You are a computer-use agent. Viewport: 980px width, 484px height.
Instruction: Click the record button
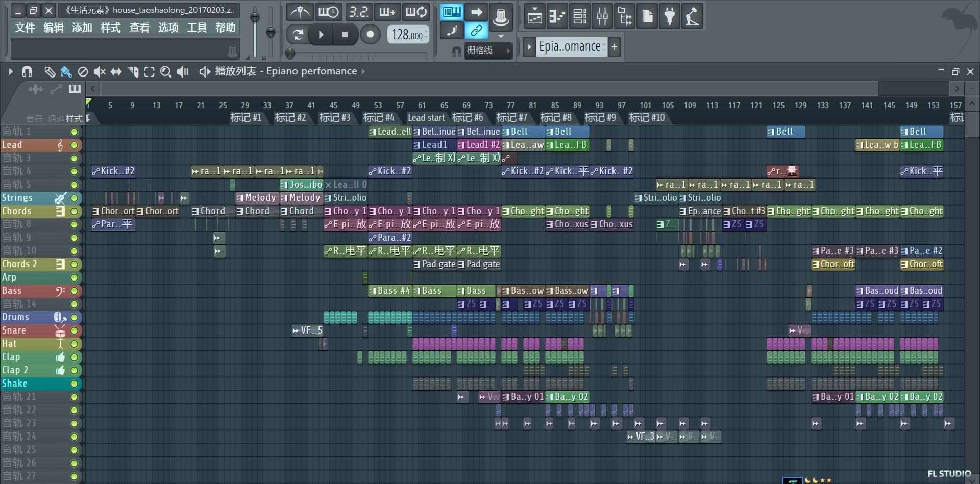tap(370, 35)
